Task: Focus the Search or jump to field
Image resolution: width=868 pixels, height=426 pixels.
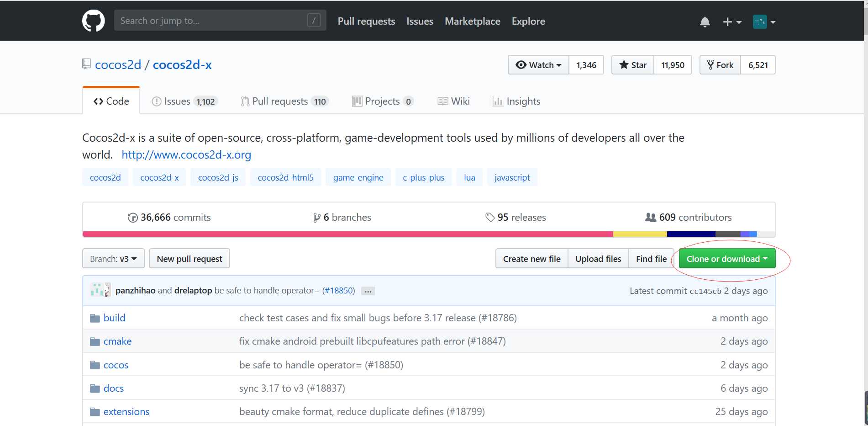Action: point(220,21)
